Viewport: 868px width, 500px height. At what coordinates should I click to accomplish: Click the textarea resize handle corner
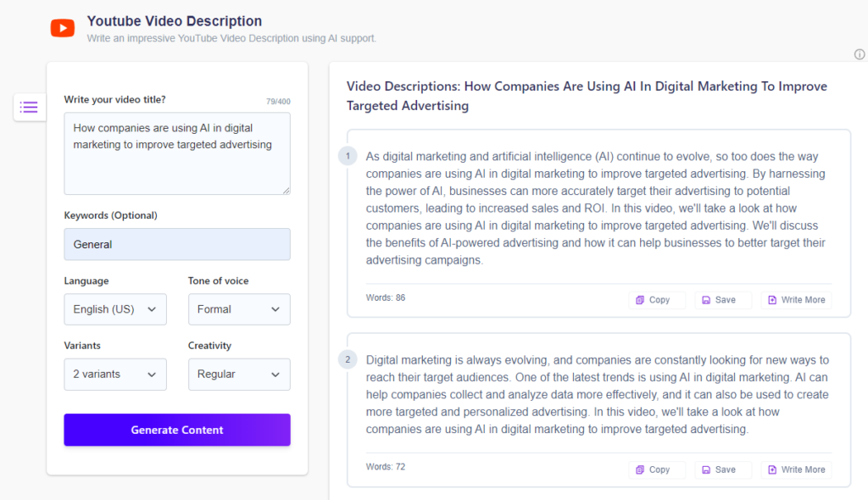(286, 190)
